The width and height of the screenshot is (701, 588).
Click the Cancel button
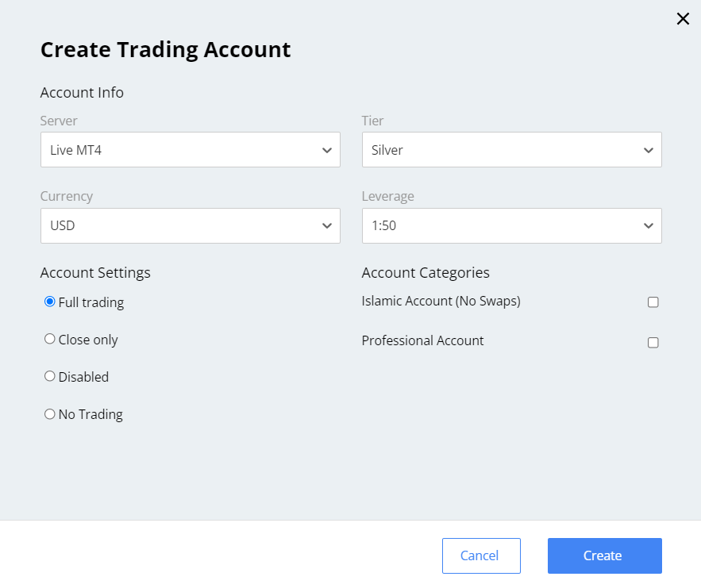(481, 555)
